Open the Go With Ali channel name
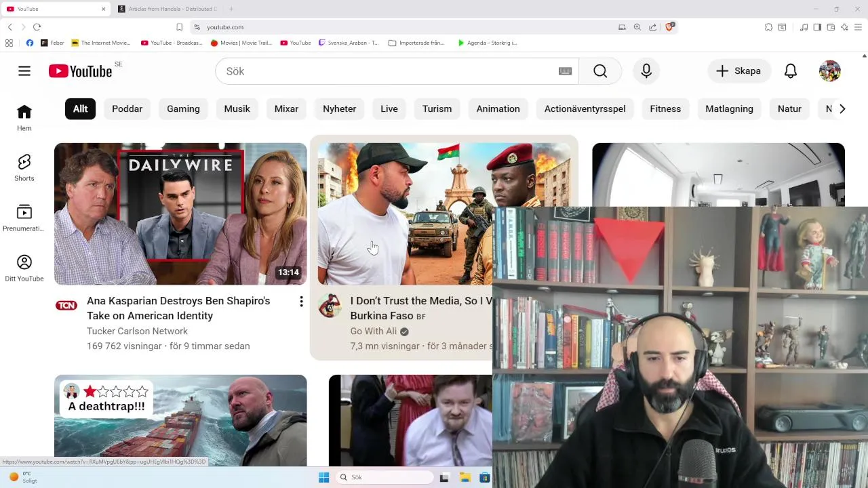 coord(374,331)
